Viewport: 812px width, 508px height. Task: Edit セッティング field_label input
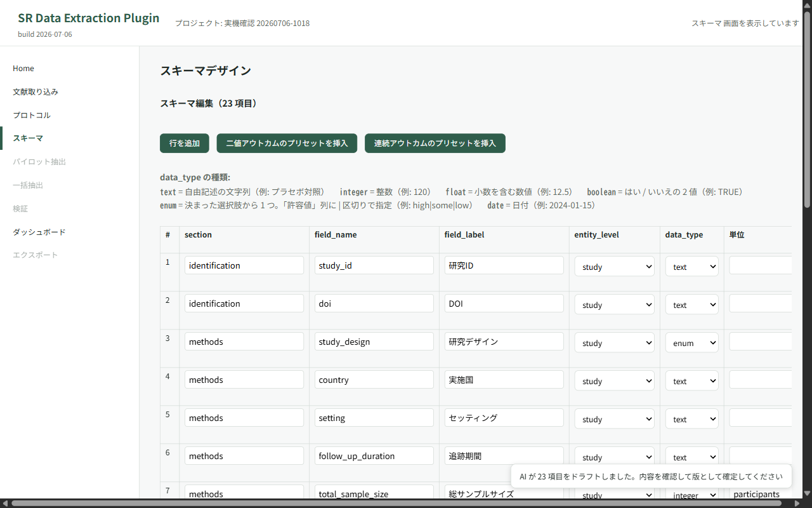coord(504,418)
